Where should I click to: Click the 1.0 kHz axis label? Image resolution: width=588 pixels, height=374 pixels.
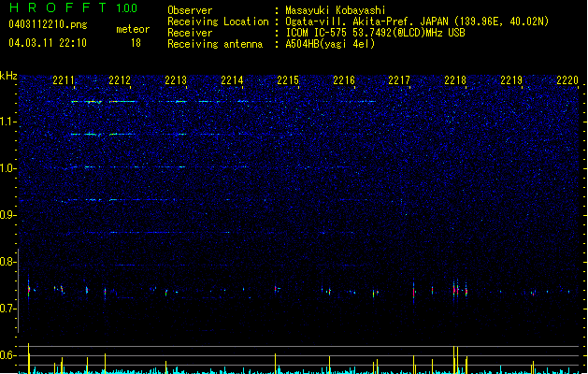tap(7, 168)
